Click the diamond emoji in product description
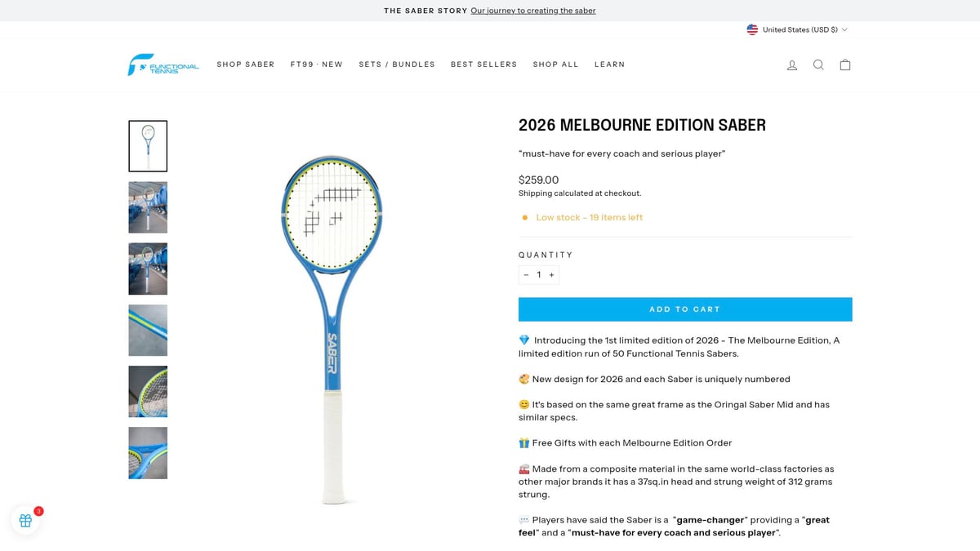This screenshot has width=980, height=551. [x=525, y=340]
